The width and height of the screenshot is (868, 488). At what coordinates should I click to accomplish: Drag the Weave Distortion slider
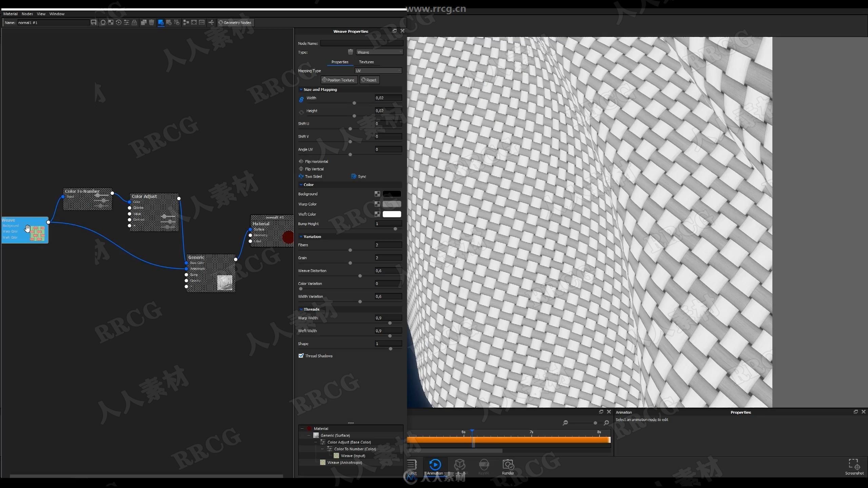(359, 277)
